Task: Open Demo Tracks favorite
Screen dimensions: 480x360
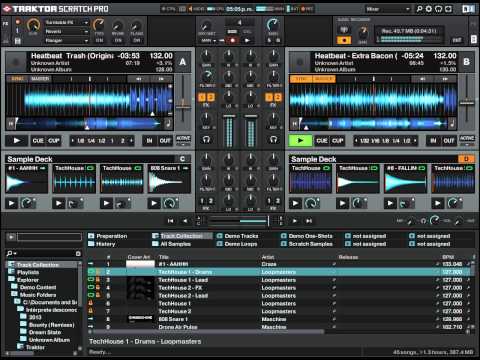Action: (241, 236)
